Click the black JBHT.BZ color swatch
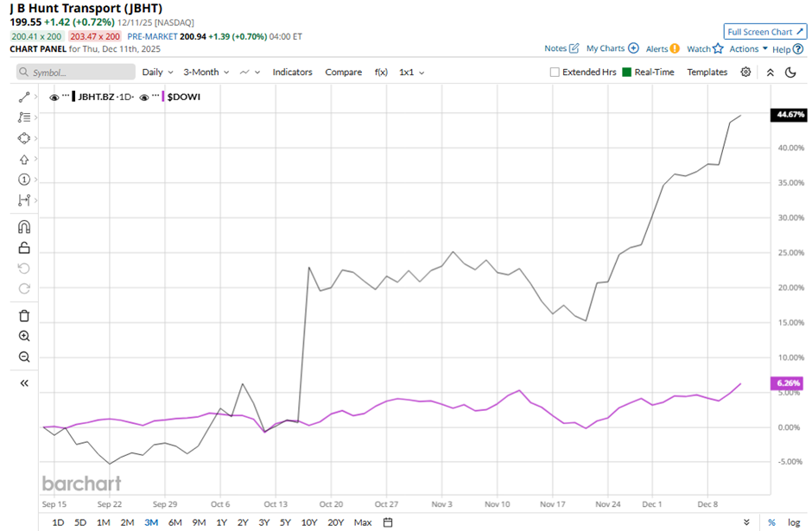Screen dimensions: 812x531 [73, 96]
